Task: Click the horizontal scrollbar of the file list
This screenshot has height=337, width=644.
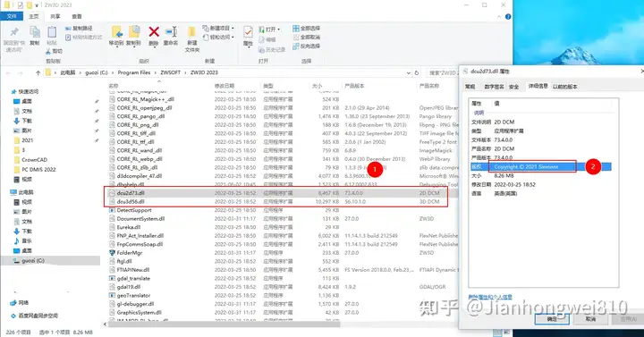Action: pyautogui.click(x=225, y=324)
